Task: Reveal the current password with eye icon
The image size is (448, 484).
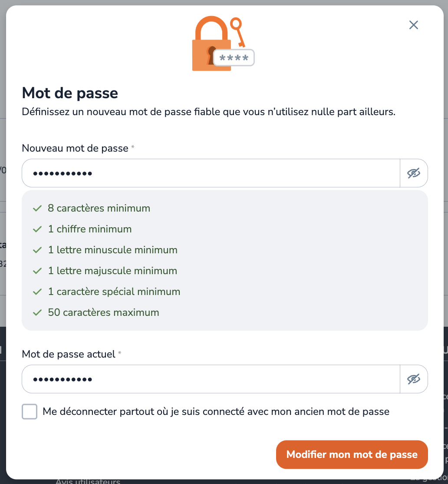Action: (x=414, y=379)
